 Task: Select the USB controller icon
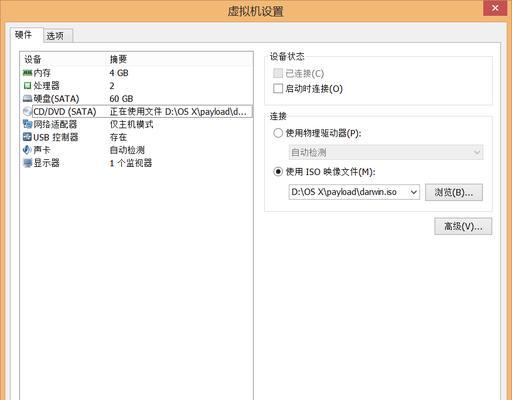[27, 137]
